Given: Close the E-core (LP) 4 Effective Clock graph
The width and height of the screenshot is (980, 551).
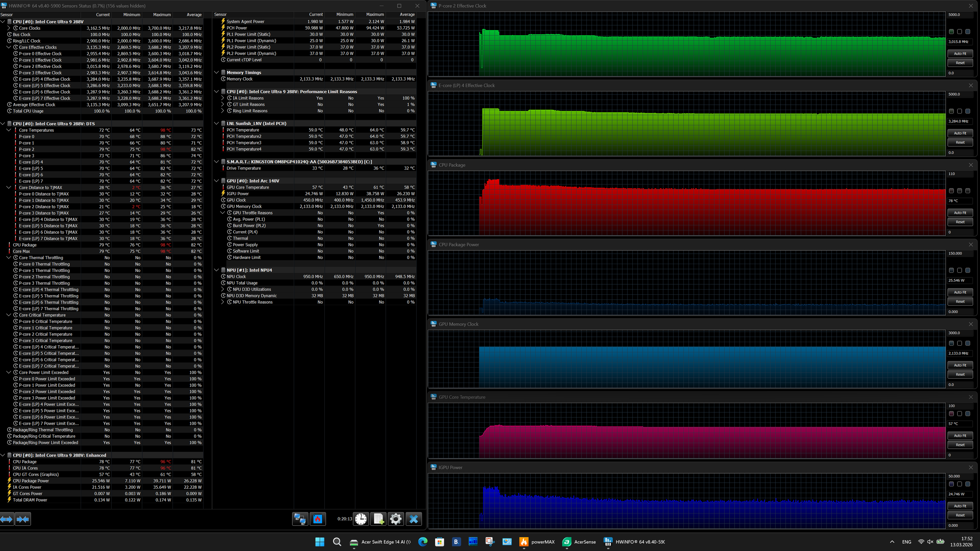Looking at the screenshot, I should pyautogui.click(x=971, y=86).
